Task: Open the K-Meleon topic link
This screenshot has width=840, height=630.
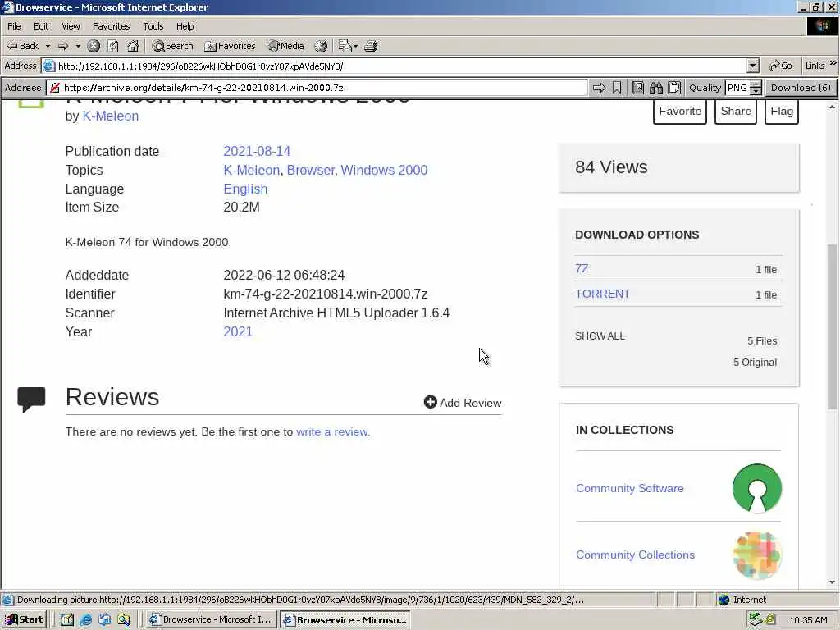Action: click(251, 171)
